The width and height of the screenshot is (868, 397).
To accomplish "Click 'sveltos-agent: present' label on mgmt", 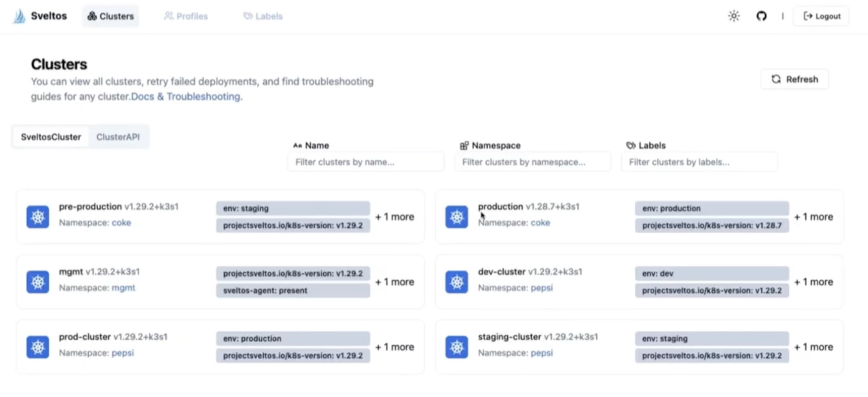I will [x=293, y=290].
